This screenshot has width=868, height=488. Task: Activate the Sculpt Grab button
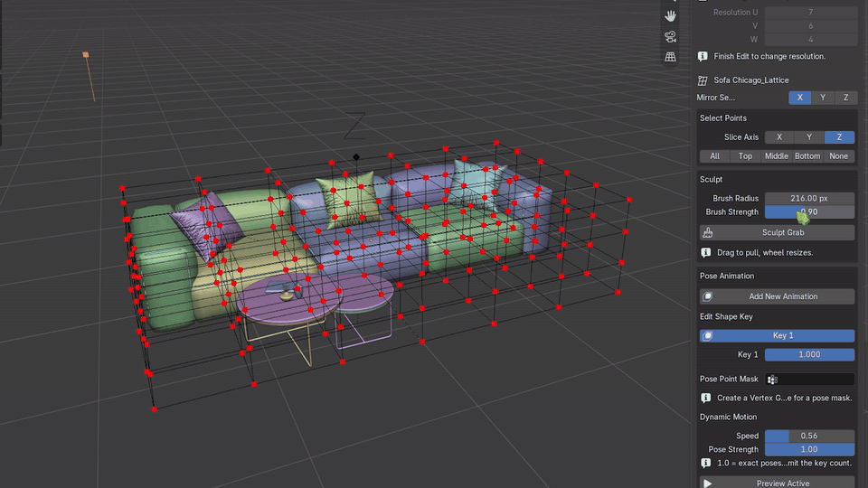pos(777,233)
